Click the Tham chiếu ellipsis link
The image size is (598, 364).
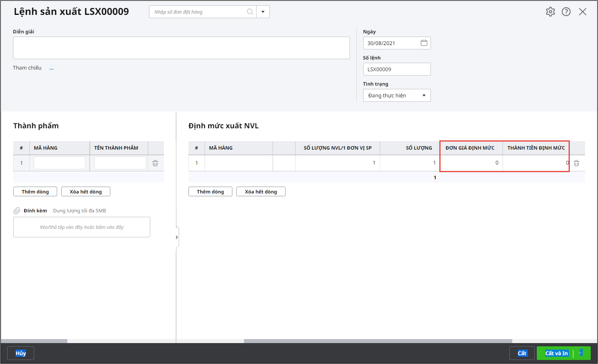point(52,68)
